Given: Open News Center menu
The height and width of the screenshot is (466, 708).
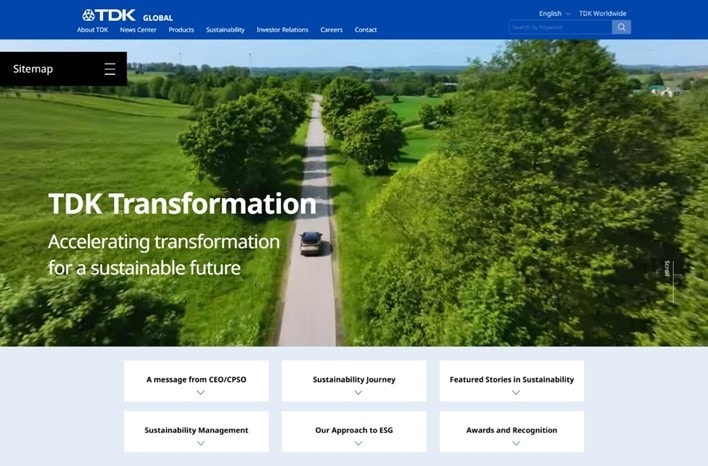Looking at the screenshot, I should click(138, 30).
